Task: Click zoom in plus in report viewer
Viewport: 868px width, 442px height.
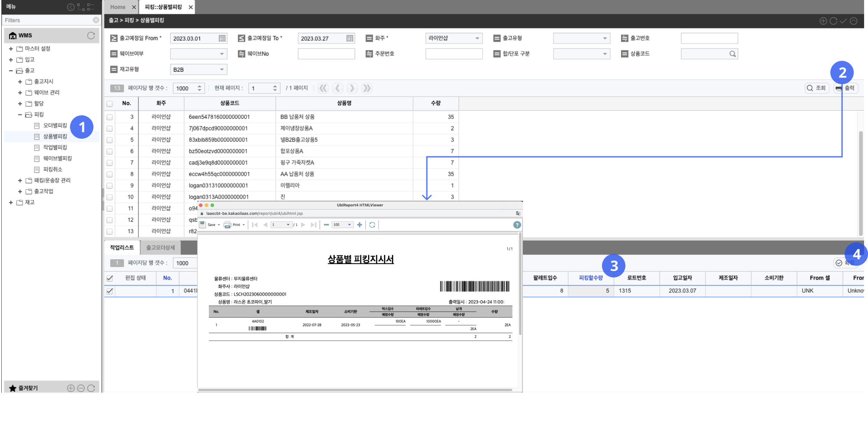Action: click(359, 225)
